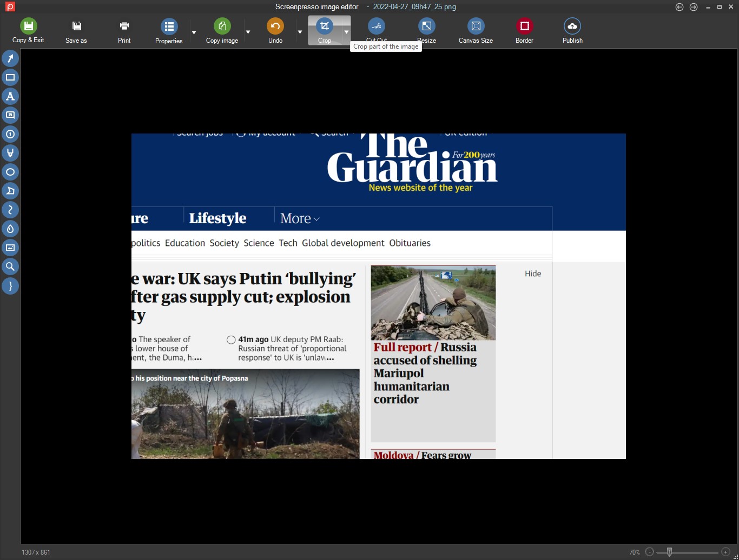Select the Arrow drawing tool
The height and width of the screenshot is (560, 739).
tap(10, 58)
